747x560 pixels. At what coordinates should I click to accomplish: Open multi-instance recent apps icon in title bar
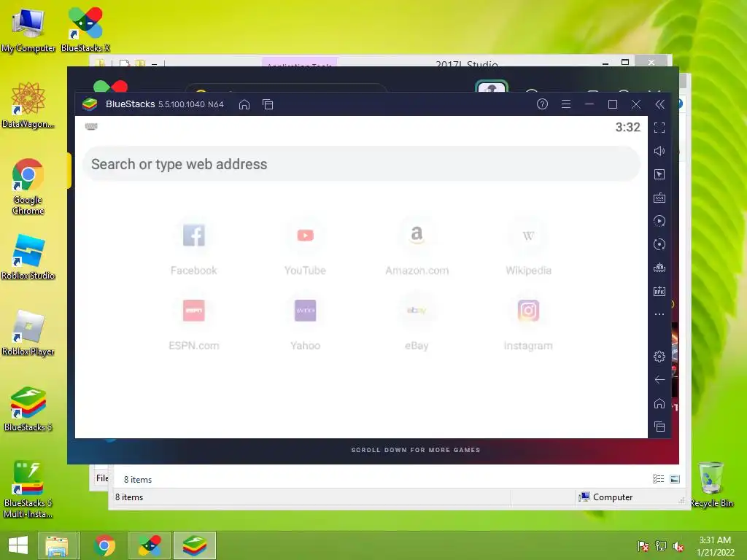tap(268, 104)
